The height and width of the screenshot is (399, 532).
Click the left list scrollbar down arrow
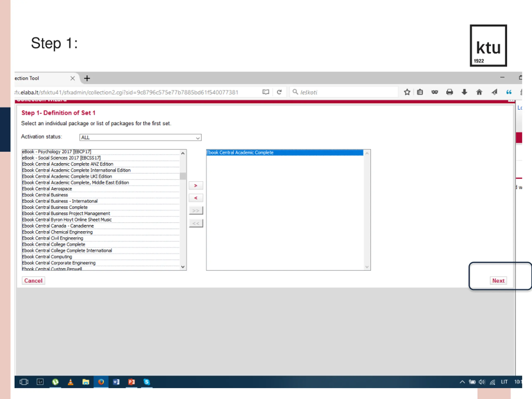click(x=183, y=267)
